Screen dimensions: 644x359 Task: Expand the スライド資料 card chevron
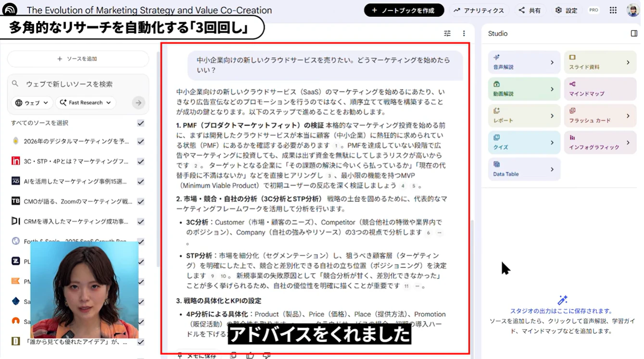628,62
